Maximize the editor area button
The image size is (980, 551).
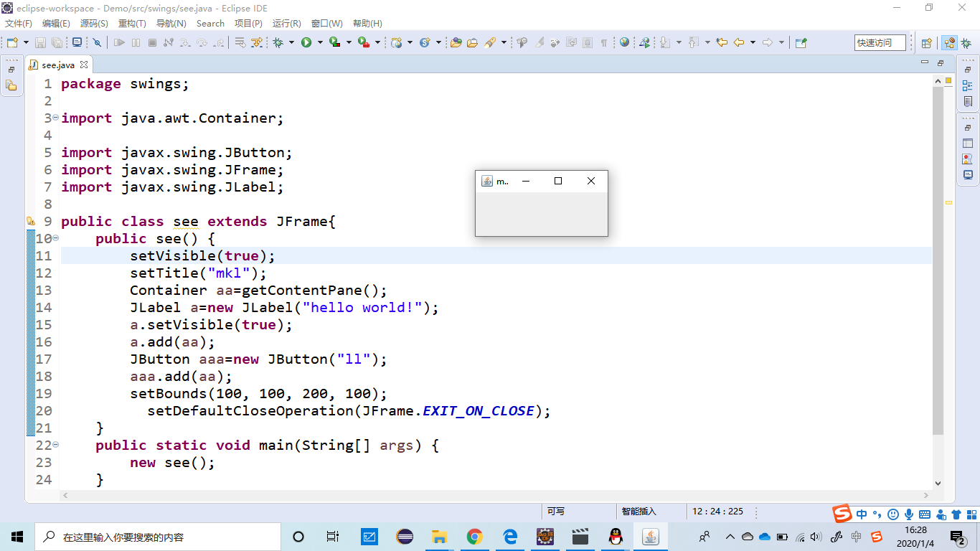[941, 64]
